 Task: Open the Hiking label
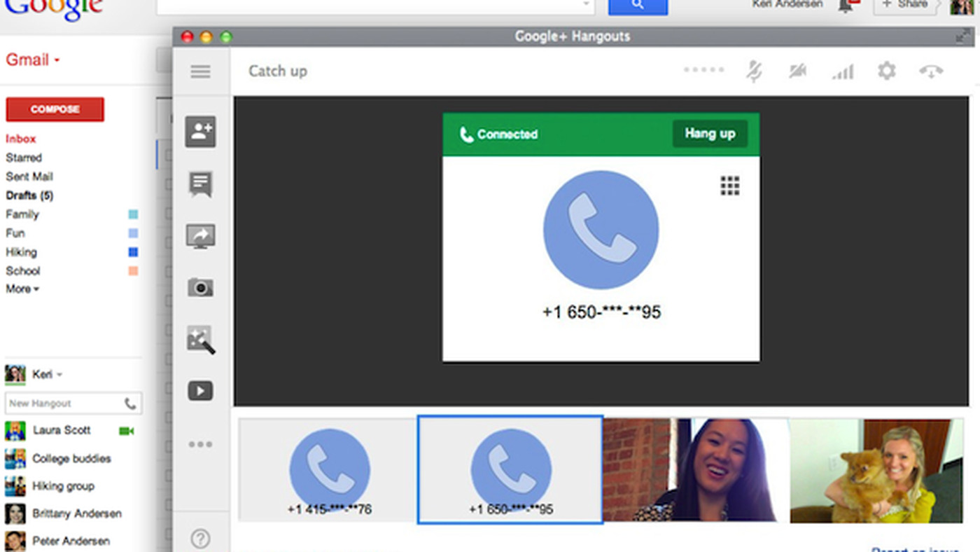pos(21,252)
